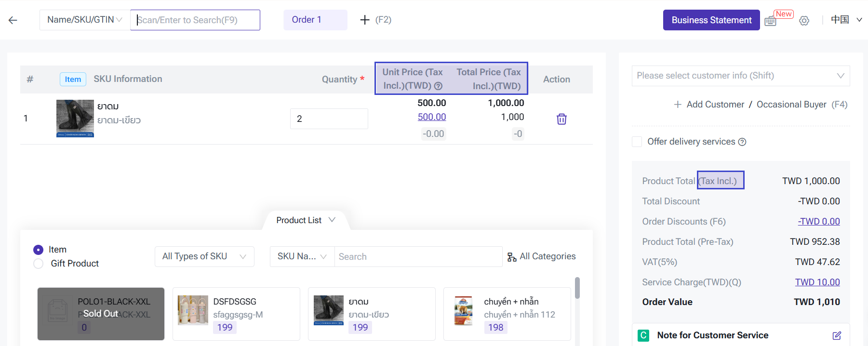868x346 pixels.
Task: Click the back arrow icon
Action: 13,20
